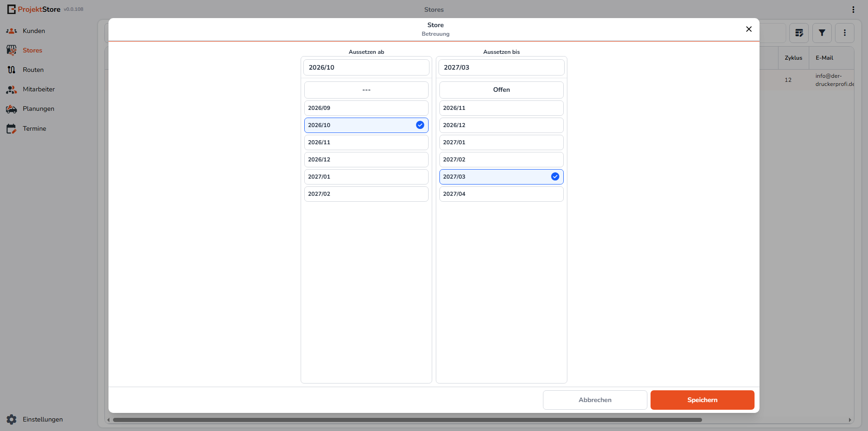Click the scrollbar left arrow
Image resolution: width=868 pixels, height=431 pixels.
[108, 420]
